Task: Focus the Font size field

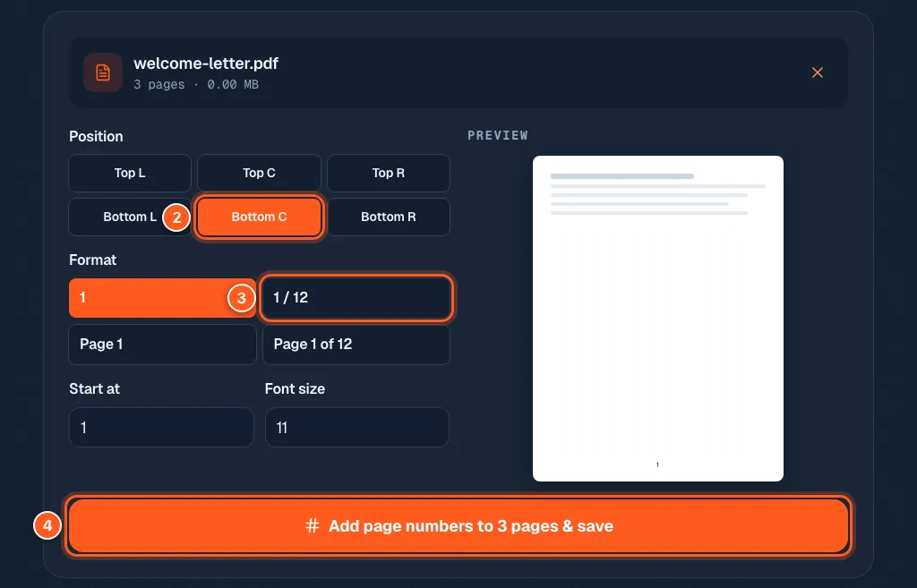Action: 356,427
